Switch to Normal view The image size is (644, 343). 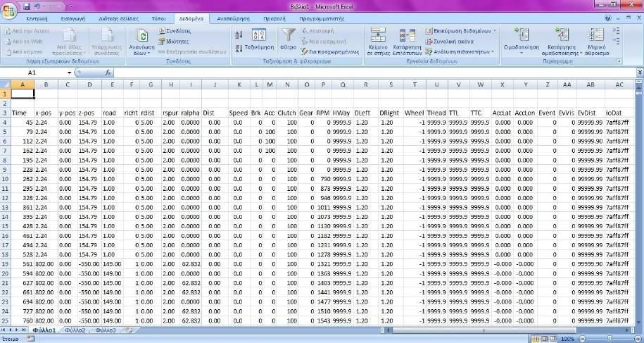pyautogui.click(x=536, y=339)
